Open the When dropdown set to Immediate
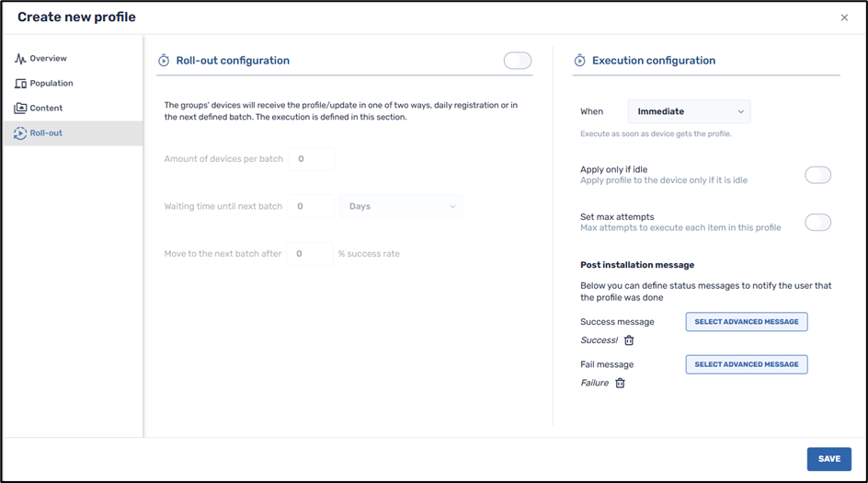The image size is (868, 483). (689, 111)
